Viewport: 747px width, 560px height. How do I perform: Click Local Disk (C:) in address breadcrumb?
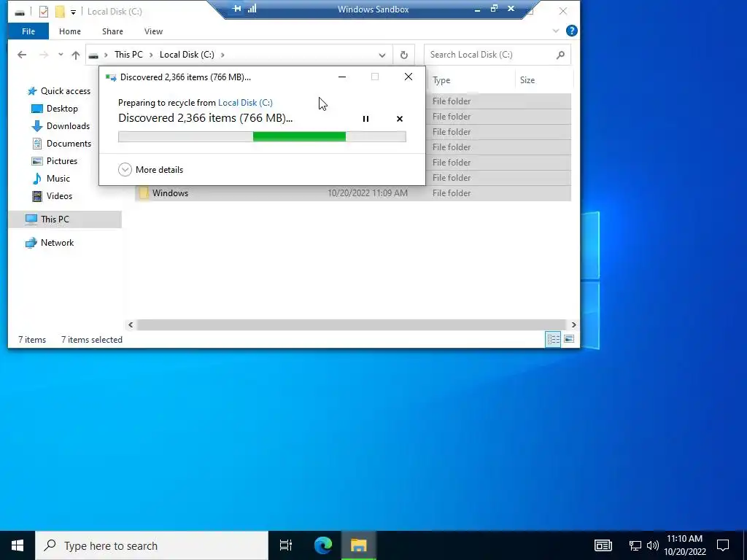point(187,54)
